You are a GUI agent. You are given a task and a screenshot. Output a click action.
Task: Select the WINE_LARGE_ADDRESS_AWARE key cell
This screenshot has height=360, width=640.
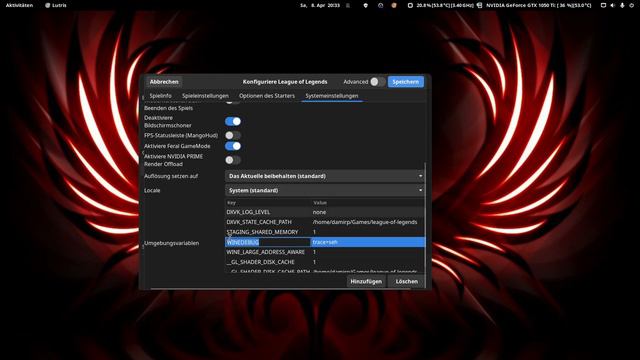[268, 252]
